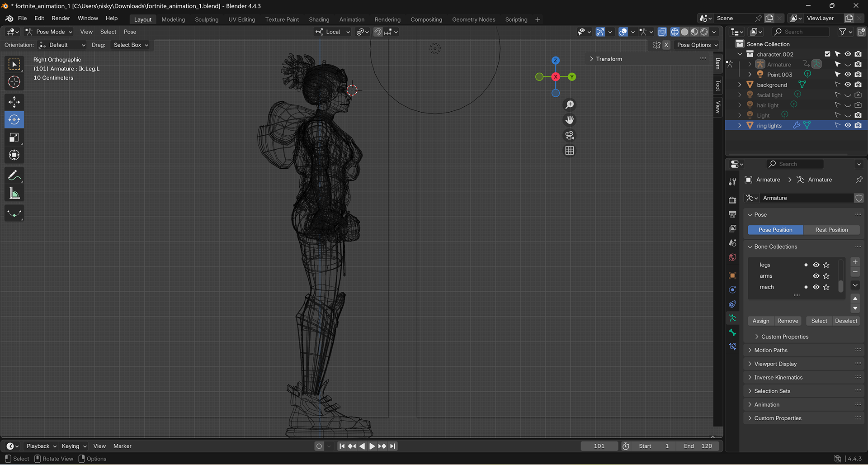Open the Pose menu in viewport header

pyautogui.click(x=130, y=32)
